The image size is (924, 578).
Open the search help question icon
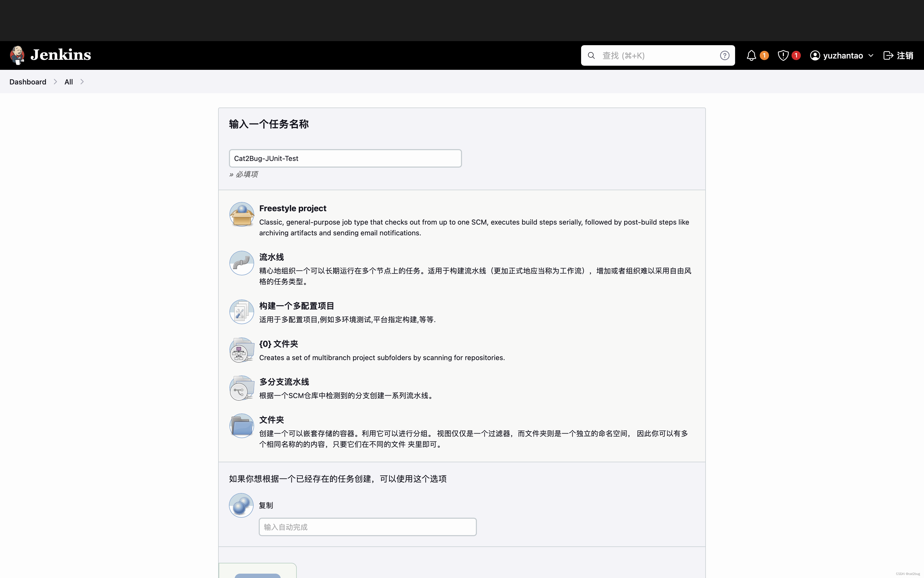[725, 55]
